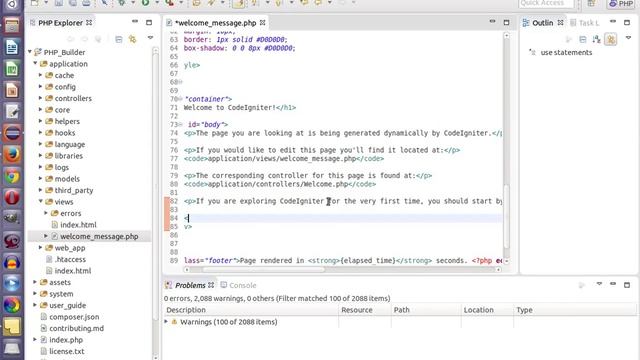This screenshot has width=640, height=360.
Task: Select the web_app folder icon
Action: point(49,248)
